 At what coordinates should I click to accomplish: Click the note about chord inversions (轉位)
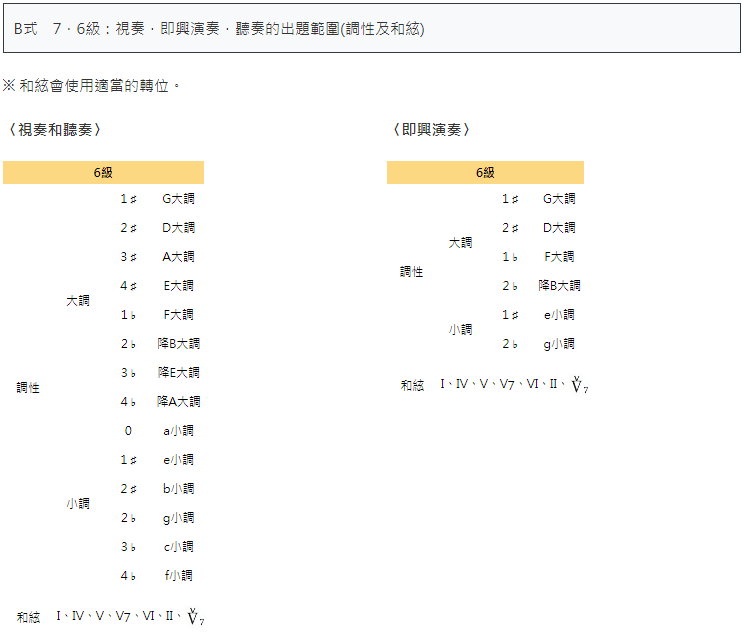click(x=92, y=86)
